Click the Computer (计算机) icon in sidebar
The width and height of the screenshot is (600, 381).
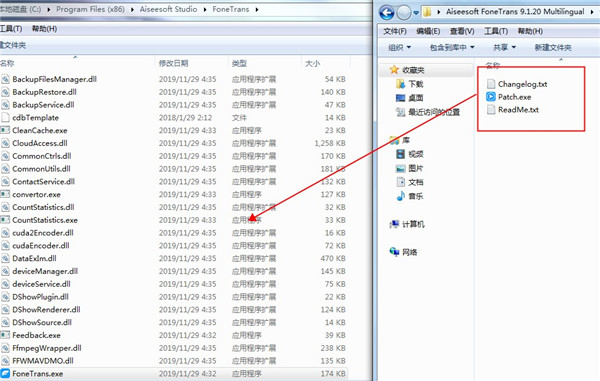click(394, 224)
